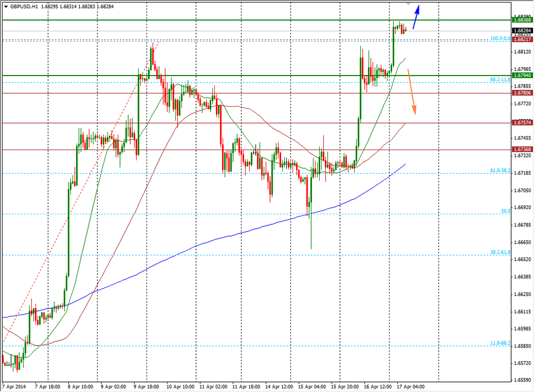Select the red 1.67368 price level label
534x392 pixels.
(522, 150)
